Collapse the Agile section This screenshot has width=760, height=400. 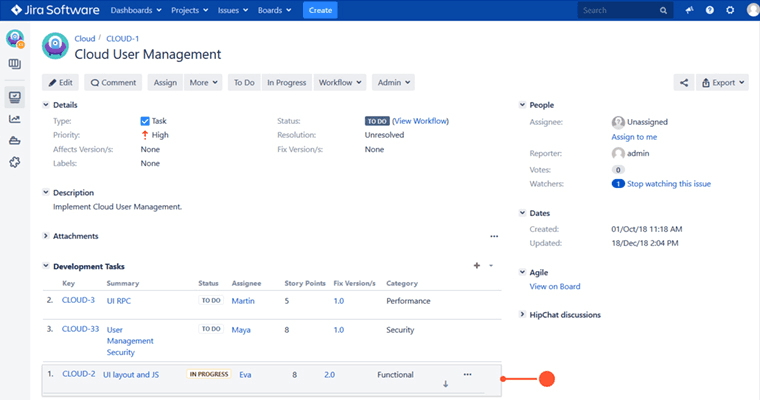pyautogui.click(x=522, y=272)
